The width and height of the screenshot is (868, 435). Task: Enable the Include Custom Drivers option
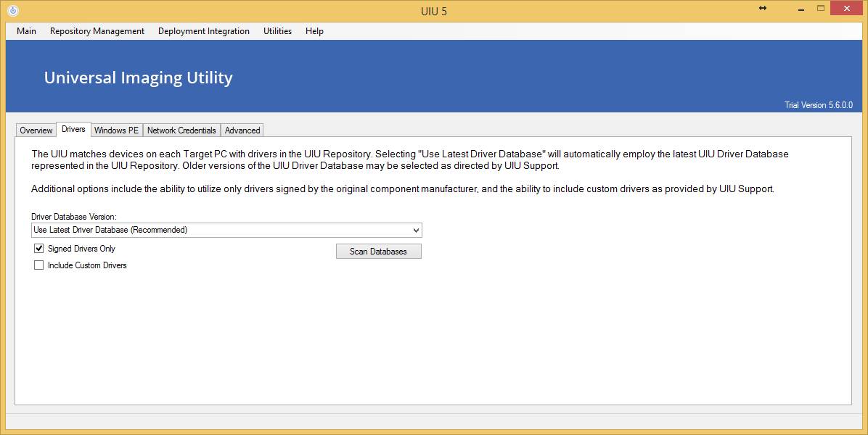pyautogui.click(x=39, y=265)
